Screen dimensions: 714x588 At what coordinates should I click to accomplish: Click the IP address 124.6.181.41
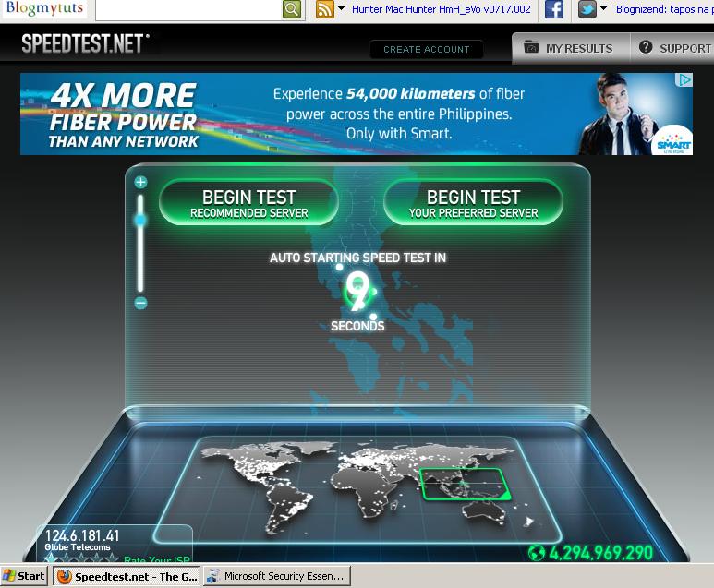tap(82, 535)
